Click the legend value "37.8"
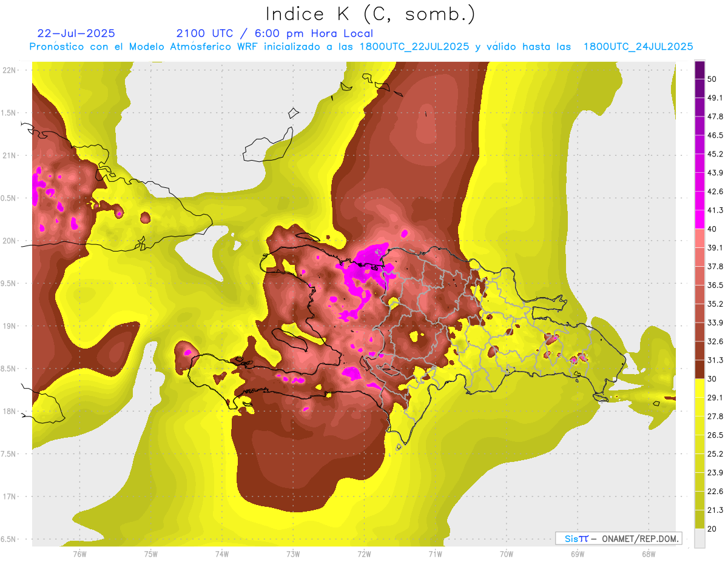 (x=715, y=266)
